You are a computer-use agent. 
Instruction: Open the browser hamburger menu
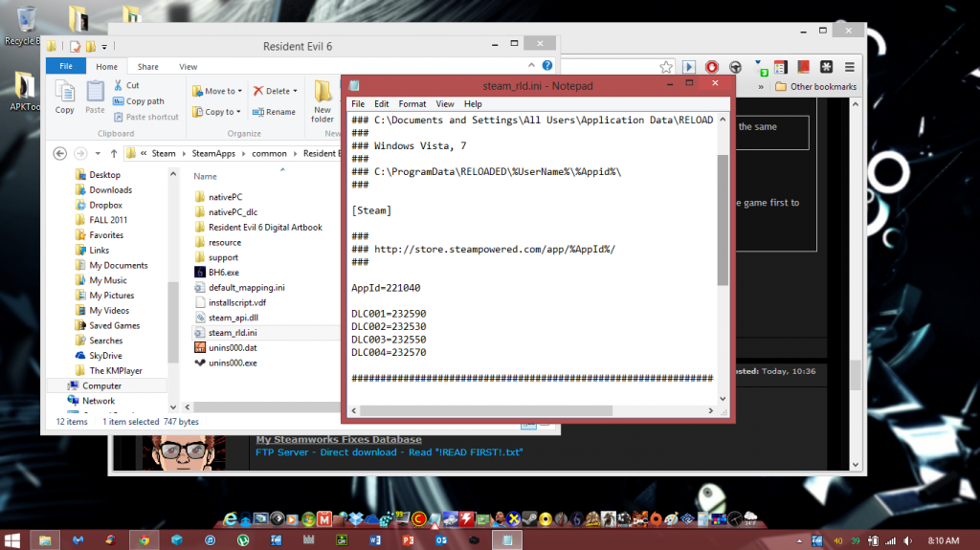(850, 67)
